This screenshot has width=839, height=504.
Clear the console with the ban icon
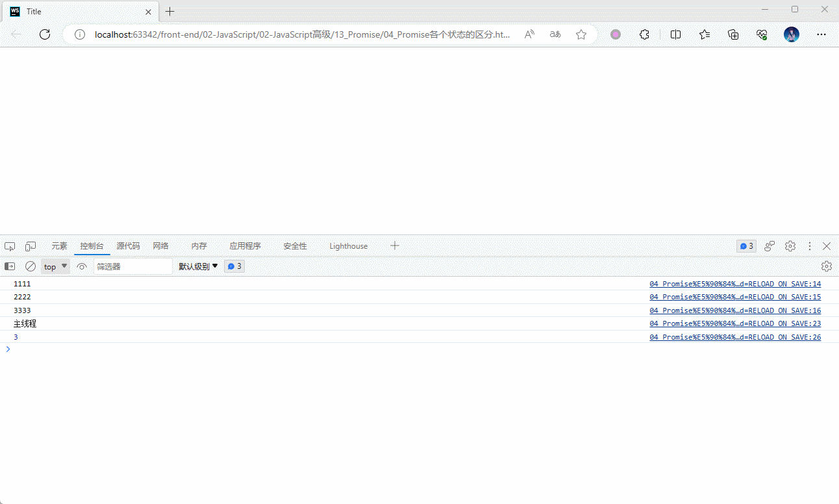pyautogui.click(x=31, y=266)
